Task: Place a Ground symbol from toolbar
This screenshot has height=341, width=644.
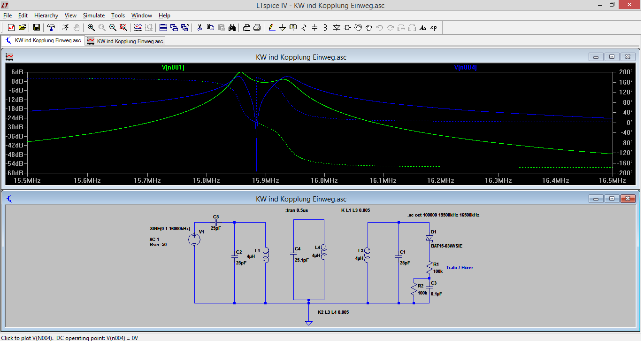Action: click(283, 28)
